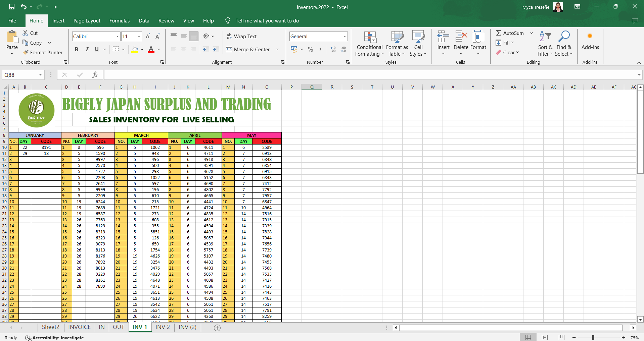Click the formula bar input area

(x=369, y=75)
